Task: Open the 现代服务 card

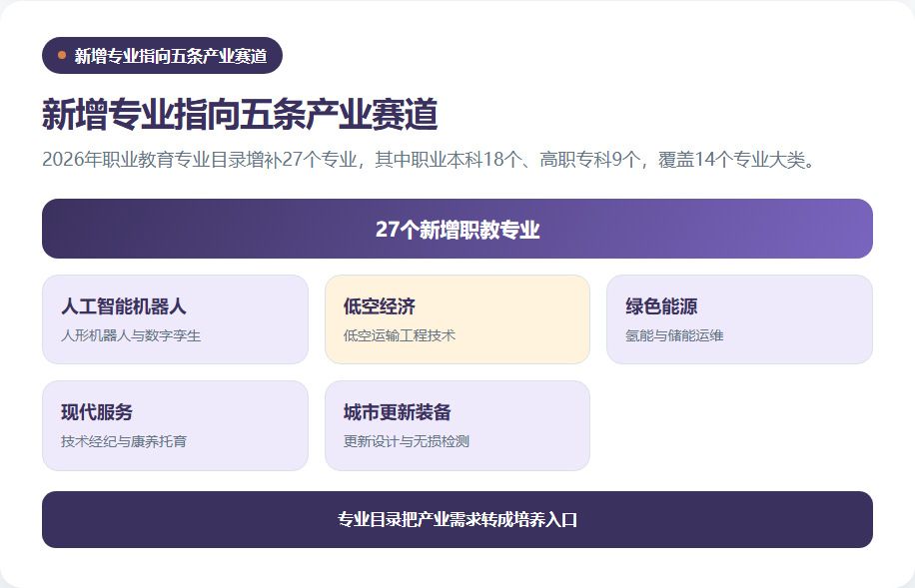Action: [175, 426]
